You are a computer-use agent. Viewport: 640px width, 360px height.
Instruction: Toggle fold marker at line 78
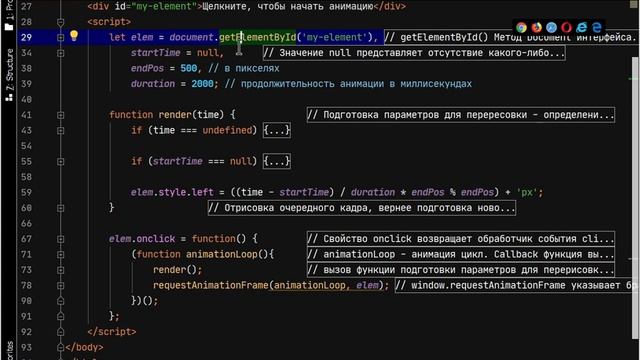[60, 286]
